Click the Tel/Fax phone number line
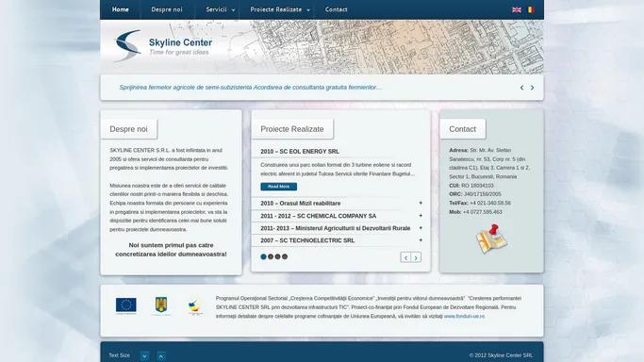 click(x=480, y=204)
